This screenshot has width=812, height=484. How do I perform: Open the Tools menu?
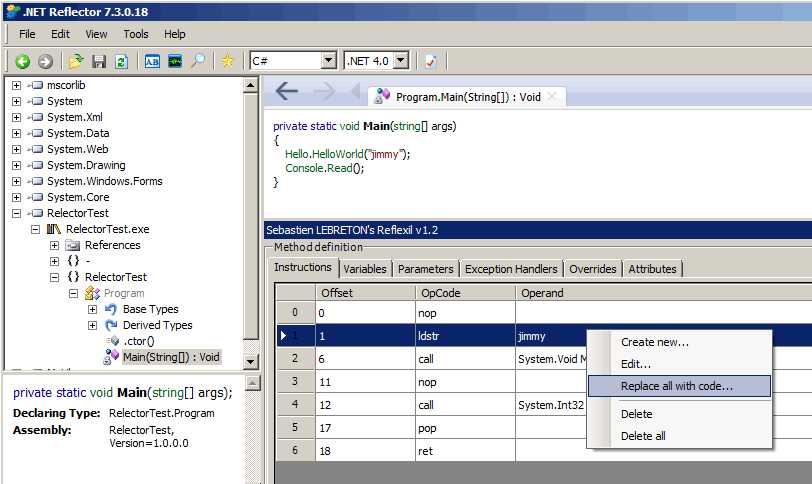(x=136, y=34)
